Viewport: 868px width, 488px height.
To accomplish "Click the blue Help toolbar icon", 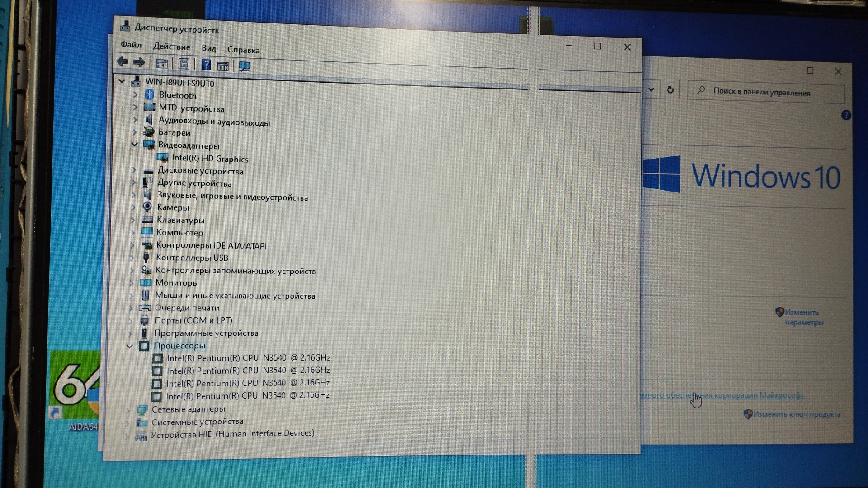I will pyautogui.click(x=206, y=65).
